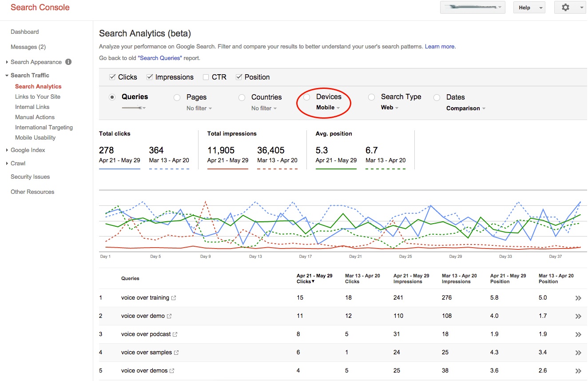
Task: Open the external link for voice over demos
Action: 172,371
